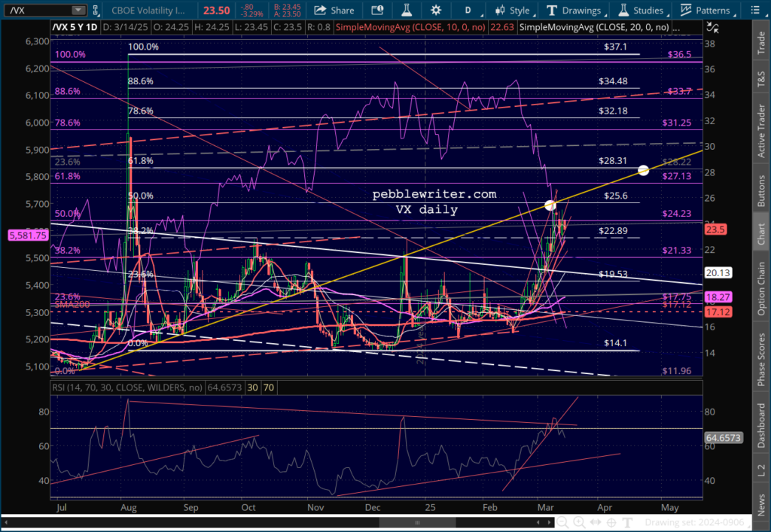Click the symbol link icon beside /VX

point(96,11)
